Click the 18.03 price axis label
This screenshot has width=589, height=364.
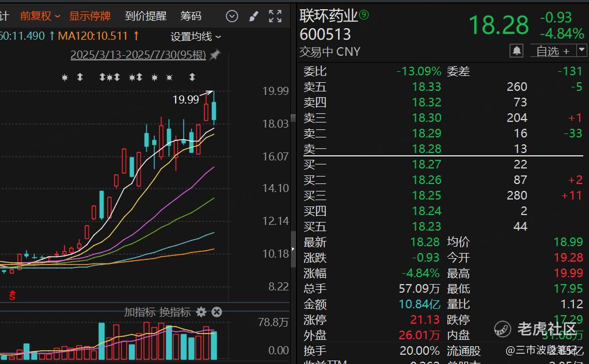275,124
